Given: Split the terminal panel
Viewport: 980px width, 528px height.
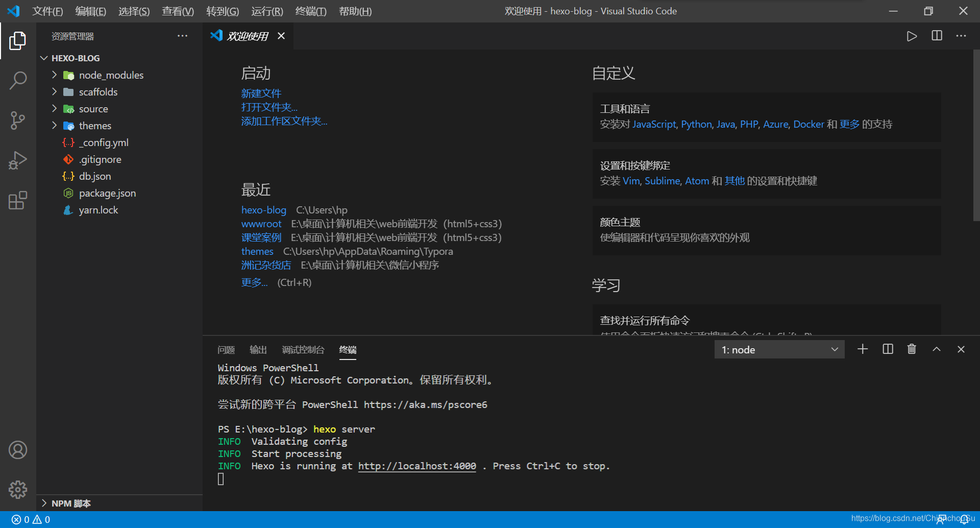Looking at the screenshot, I should (x=888, y=349).
